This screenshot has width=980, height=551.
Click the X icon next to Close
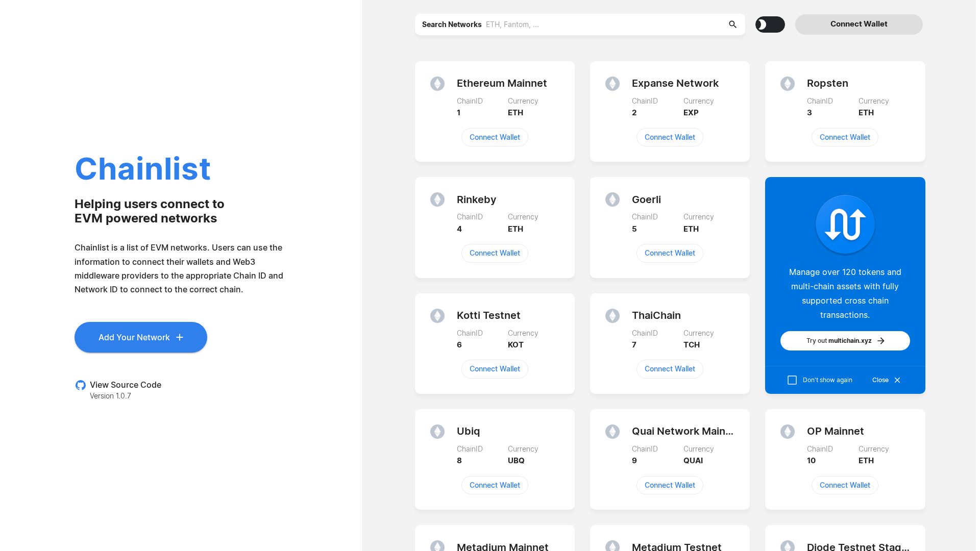(897, 380)
